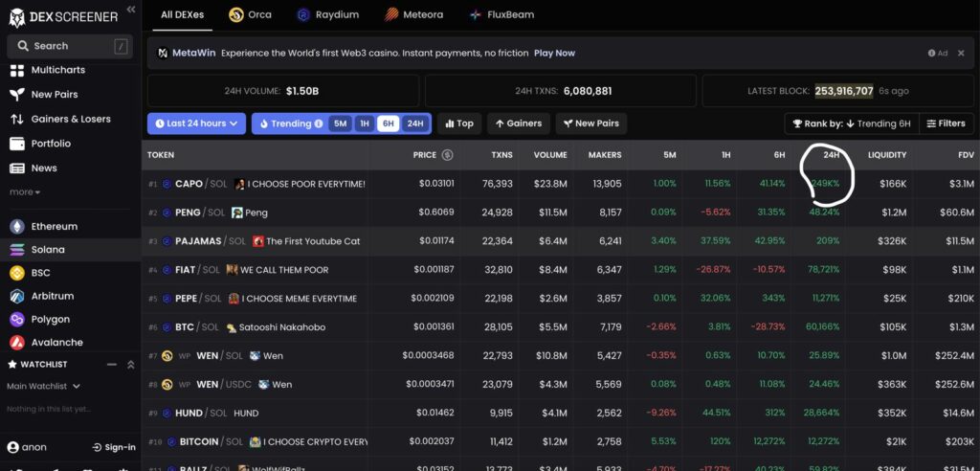Open the HUND/SOL token row
The image size is (980, 471).
pos(561,414)
